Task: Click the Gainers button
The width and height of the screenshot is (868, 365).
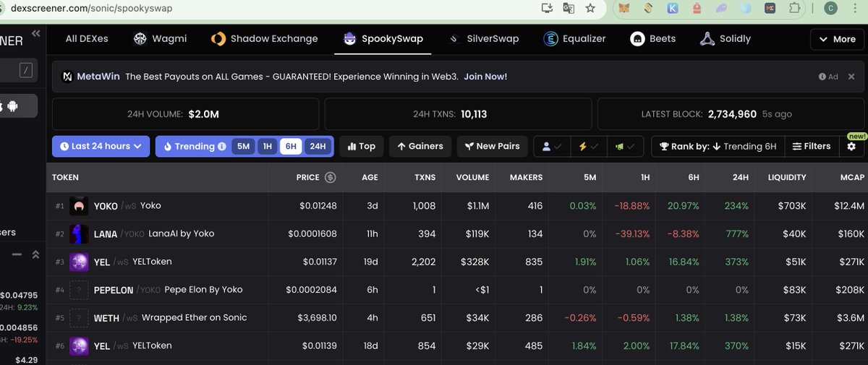Action: [x=420, y=146]
